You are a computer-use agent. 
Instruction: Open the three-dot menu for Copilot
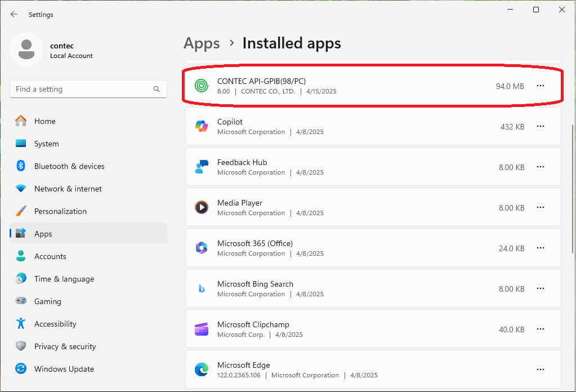tap(541, 126)
